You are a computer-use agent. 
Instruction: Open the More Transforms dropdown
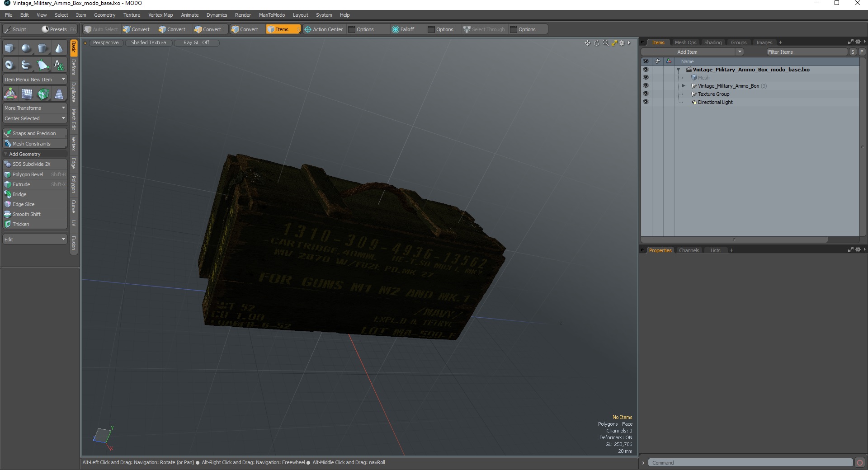[x=35, y=108]
